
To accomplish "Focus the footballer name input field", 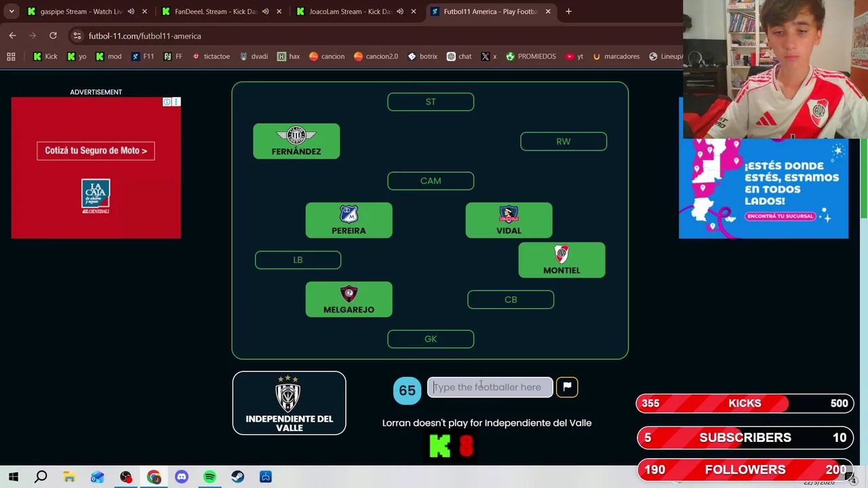I will (x=490, y=387).
